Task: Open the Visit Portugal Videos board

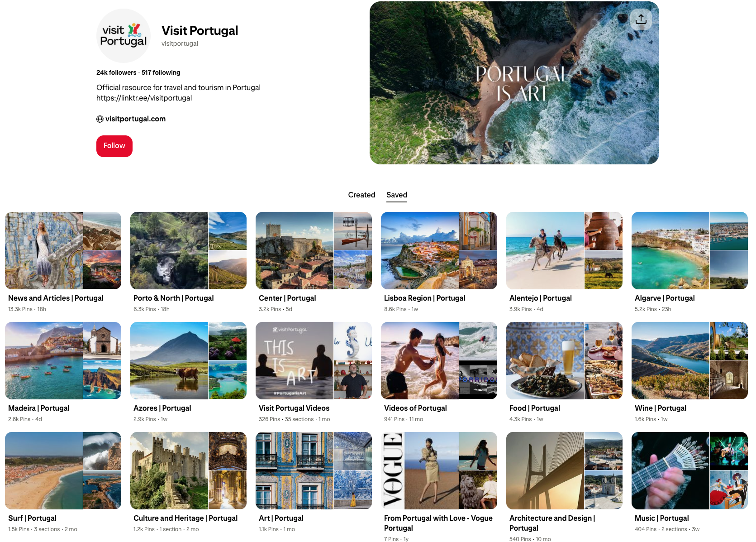Action: [x=314, y=360]
